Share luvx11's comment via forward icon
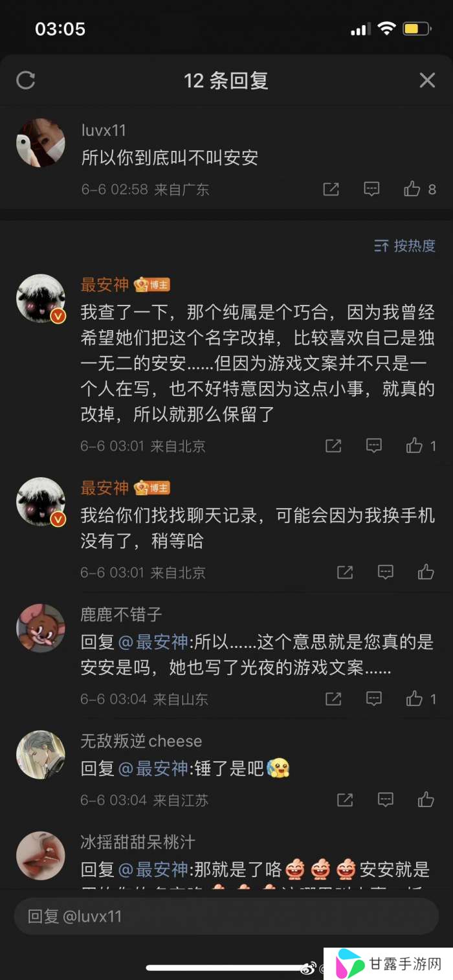453x980 pixels. coord(331,189)
